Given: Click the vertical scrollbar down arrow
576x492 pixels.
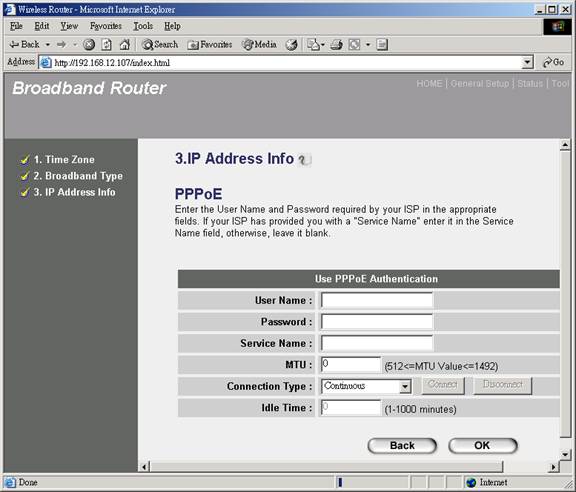Looking at the screenshot, I should coord(565,455).
